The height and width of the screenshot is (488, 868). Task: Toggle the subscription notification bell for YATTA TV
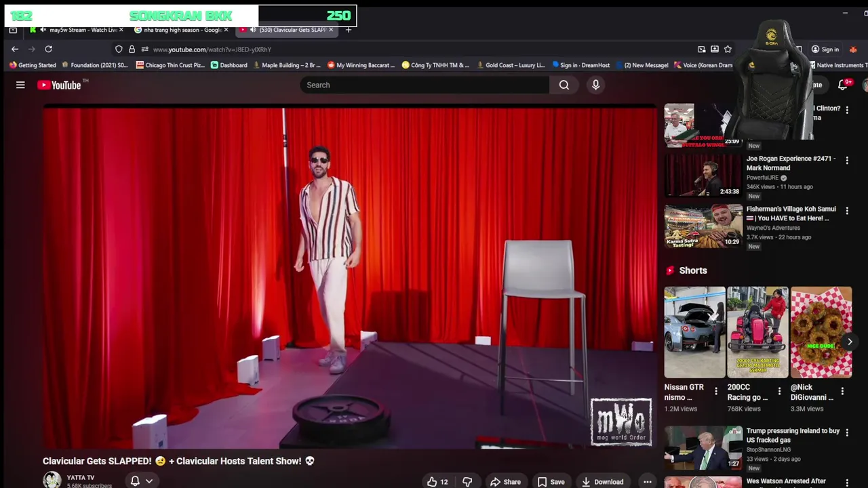[x=135, y=481]
